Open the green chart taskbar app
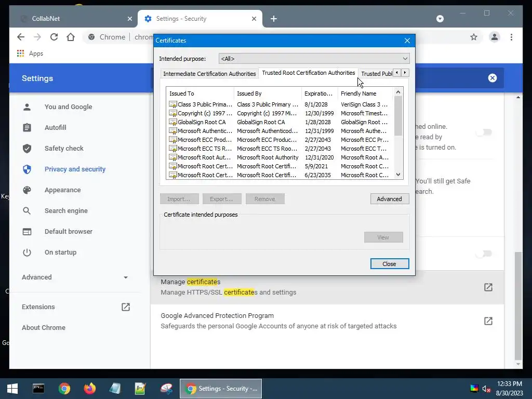This screenshot has width=532, height=399. click(140, 389)
